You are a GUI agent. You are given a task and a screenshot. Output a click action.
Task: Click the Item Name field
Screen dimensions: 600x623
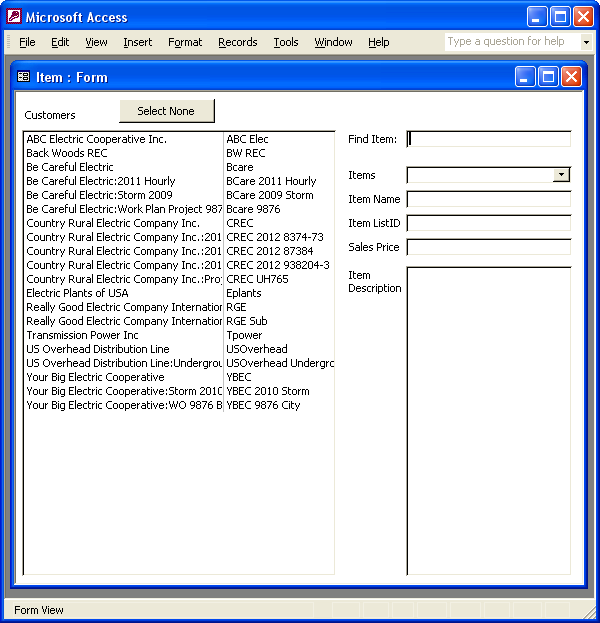pos(489,199)
